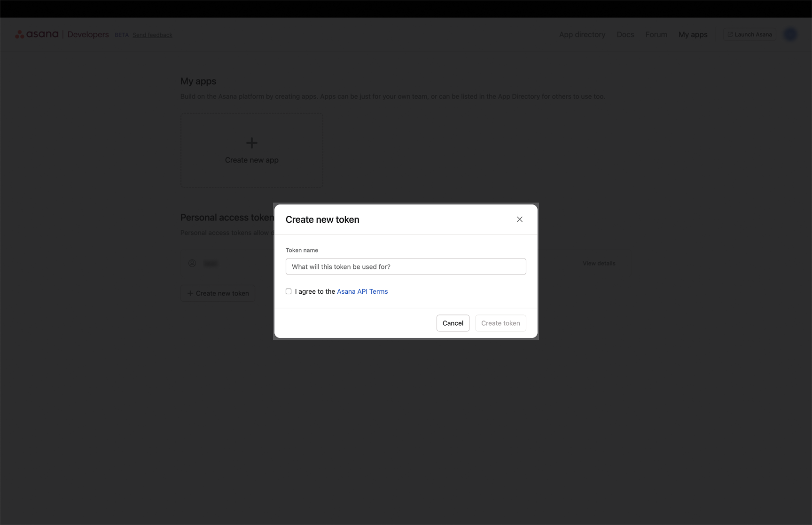Open the App directory page
Viewport: 812px width, 525px height.
click(x=582, y=34)
